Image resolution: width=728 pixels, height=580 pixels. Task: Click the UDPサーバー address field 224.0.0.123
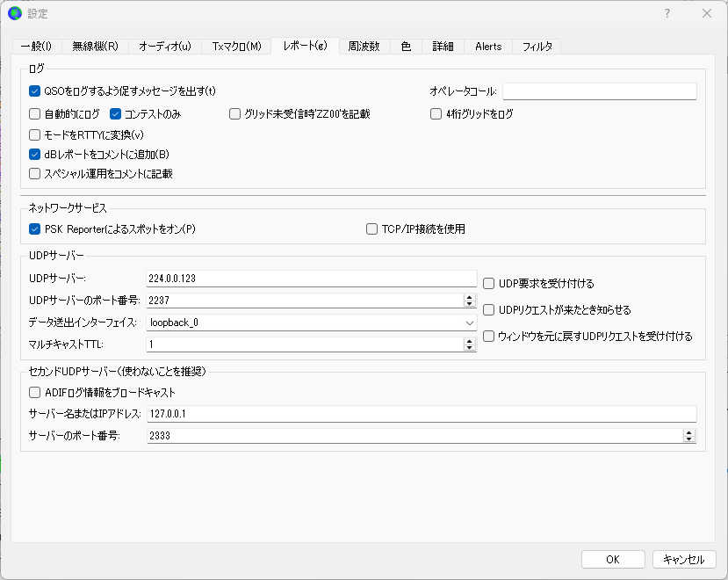[x=312, y=279]
